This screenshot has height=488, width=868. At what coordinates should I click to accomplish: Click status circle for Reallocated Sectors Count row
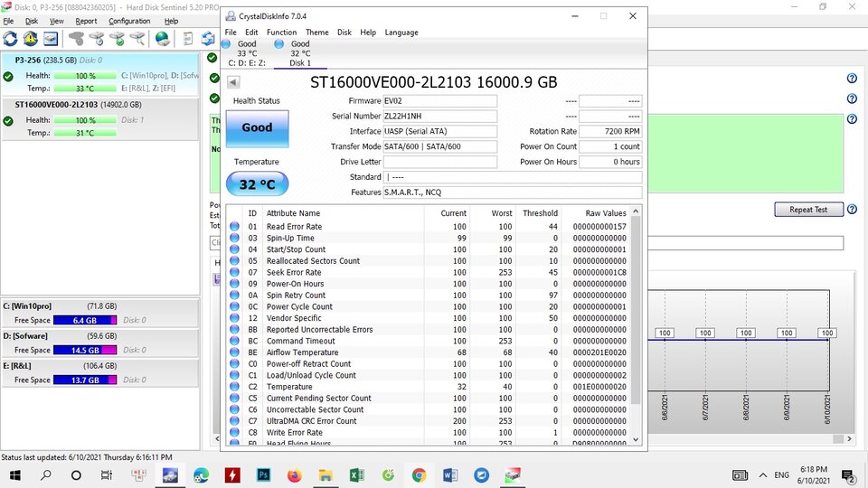[x=235, y=260]
